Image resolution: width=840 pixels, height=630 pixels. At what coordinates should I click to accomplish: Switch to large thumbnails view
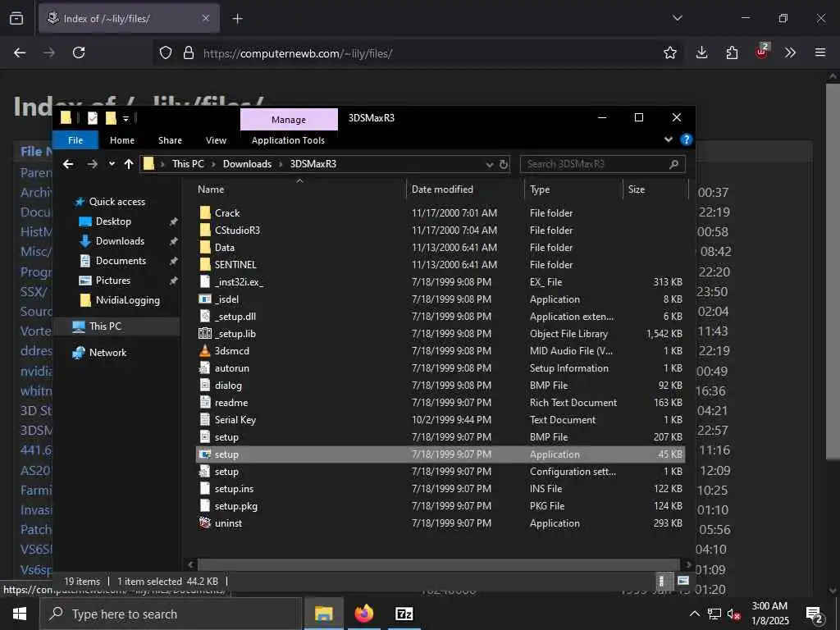(x=683, y=582)
